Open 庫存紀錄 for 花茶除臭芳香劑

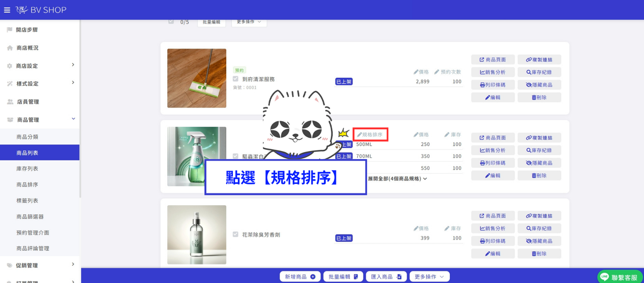tap(539, 228)
